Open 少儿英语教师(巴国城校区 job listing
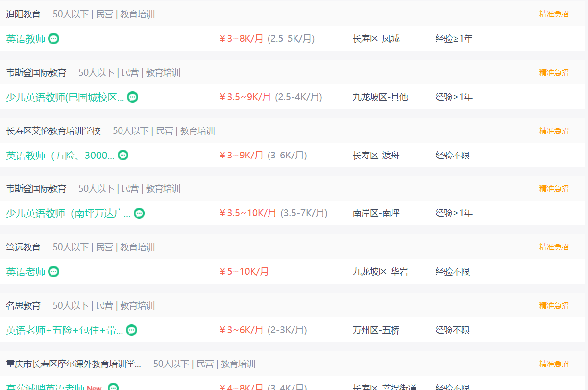The image size is (588, 390). click(x=65, y=97)
